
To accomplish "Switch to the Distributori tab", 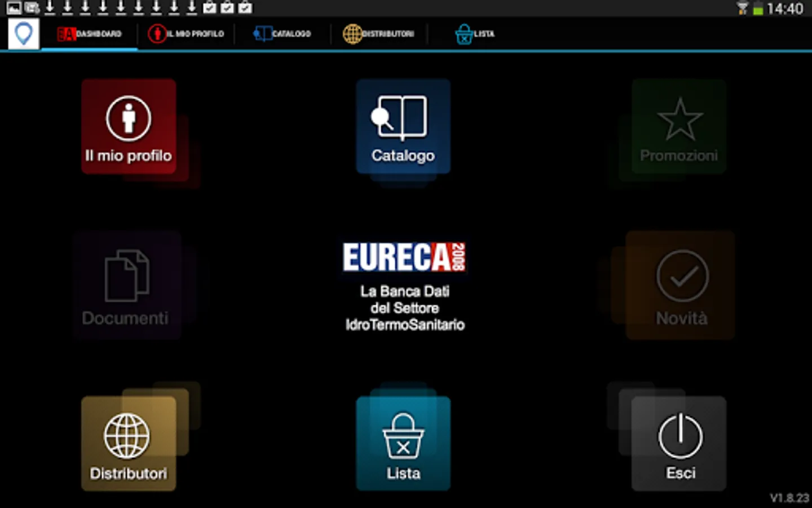I will pyautogui.click(x=378, y=34).
